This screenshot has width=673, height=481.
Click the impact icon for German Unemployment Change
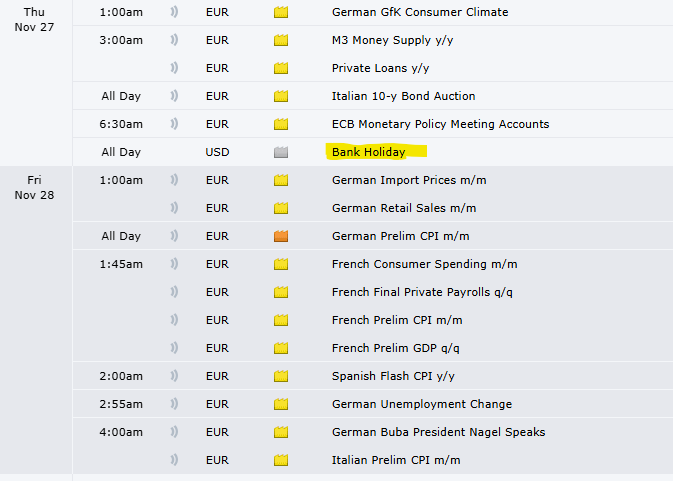pyautogui.click(x=280, y=404)
